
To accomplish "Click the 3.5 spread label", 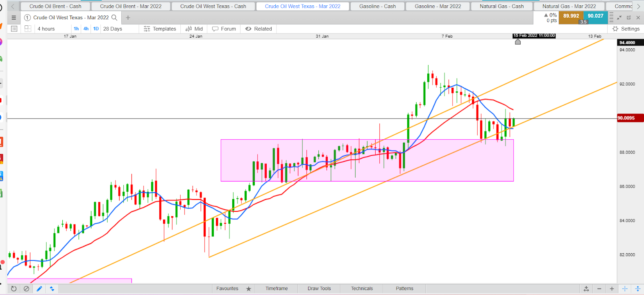I will tap(583, 22).
